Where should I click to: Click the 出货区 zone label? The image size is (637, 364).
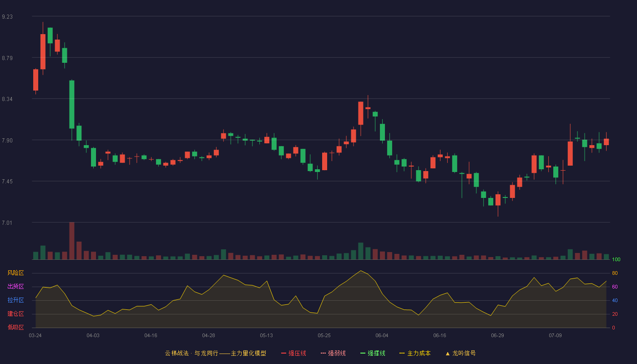[x=16, y=287]
